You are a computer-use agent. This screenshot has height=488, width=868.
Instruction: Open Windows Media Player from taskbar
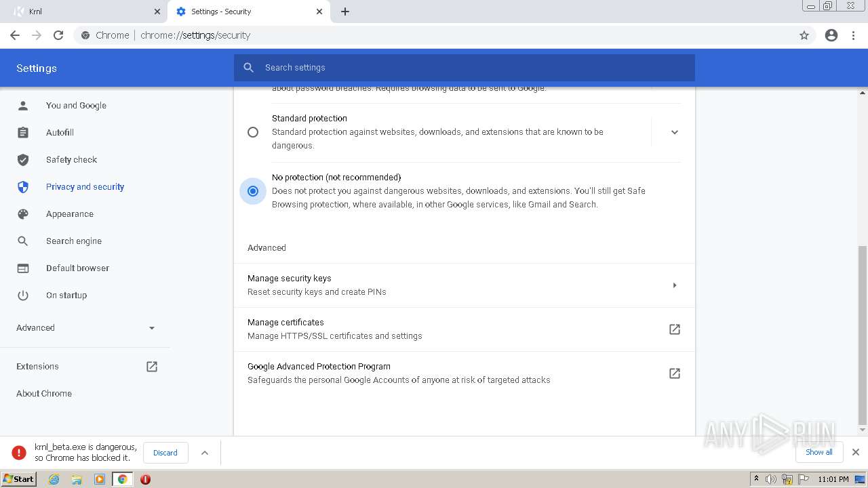click(x=100, y=479)
